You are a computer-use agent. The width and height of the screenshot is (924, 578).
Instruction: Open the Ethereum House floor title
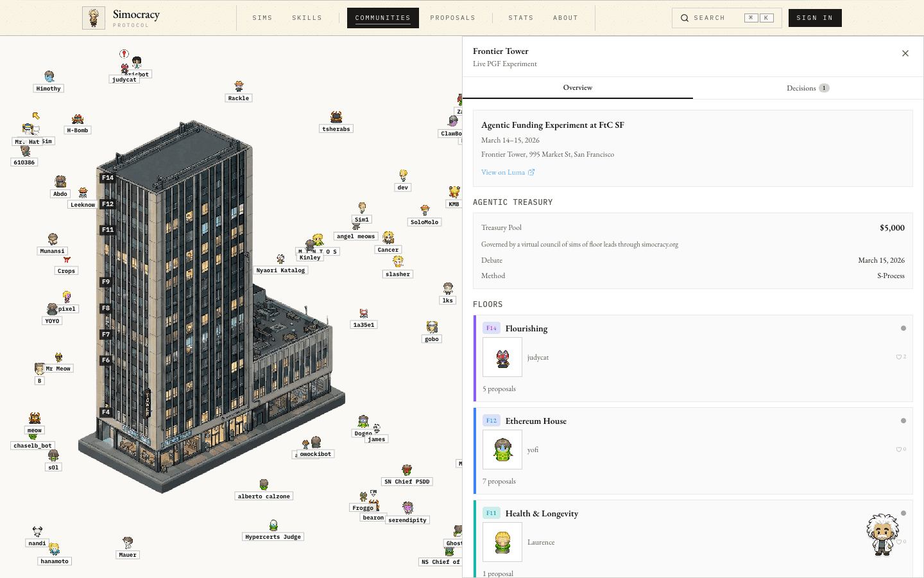536,421
